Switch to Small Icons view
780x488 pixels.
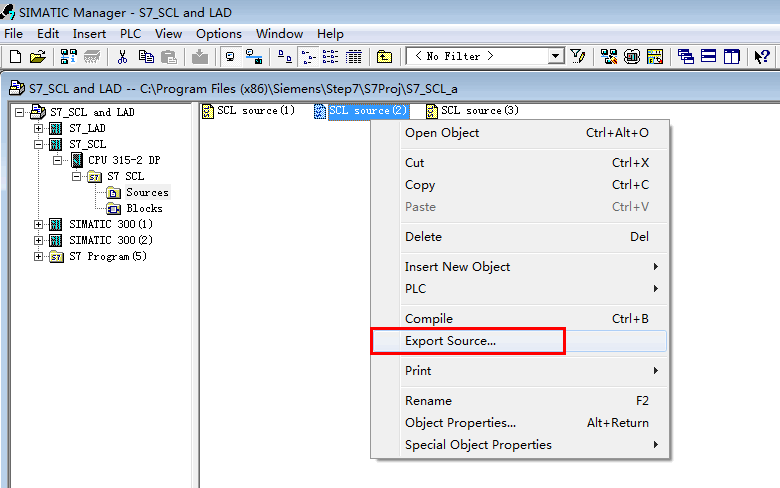pyautogui.click(x=308, y=57)
